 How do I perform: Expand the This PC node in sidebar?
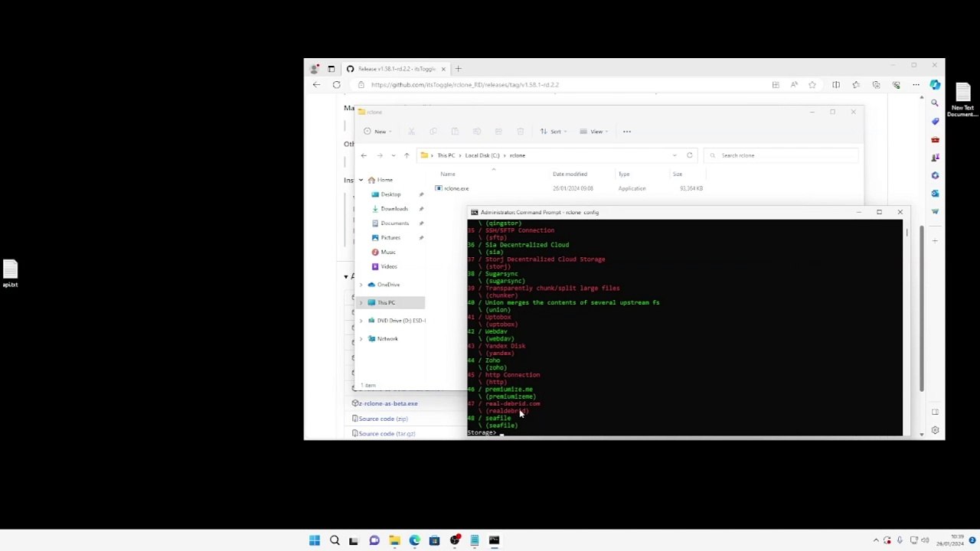tap(361, 303)
